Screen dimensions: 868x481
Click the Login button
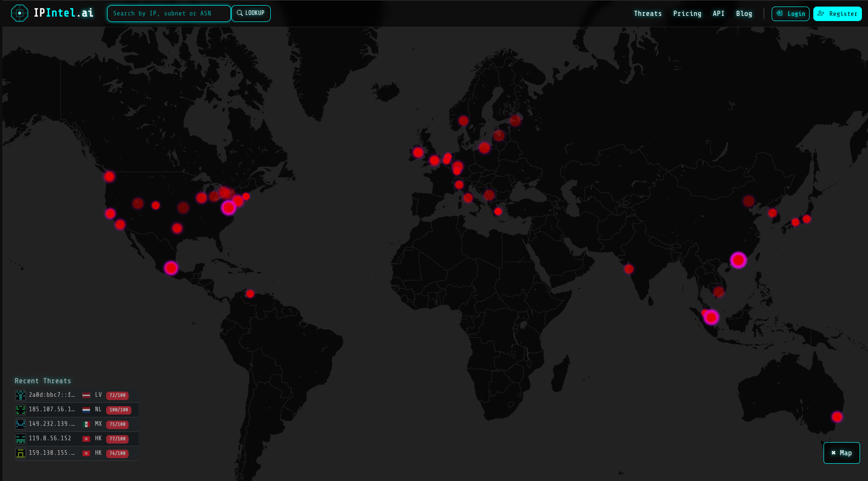pos(790,14)
